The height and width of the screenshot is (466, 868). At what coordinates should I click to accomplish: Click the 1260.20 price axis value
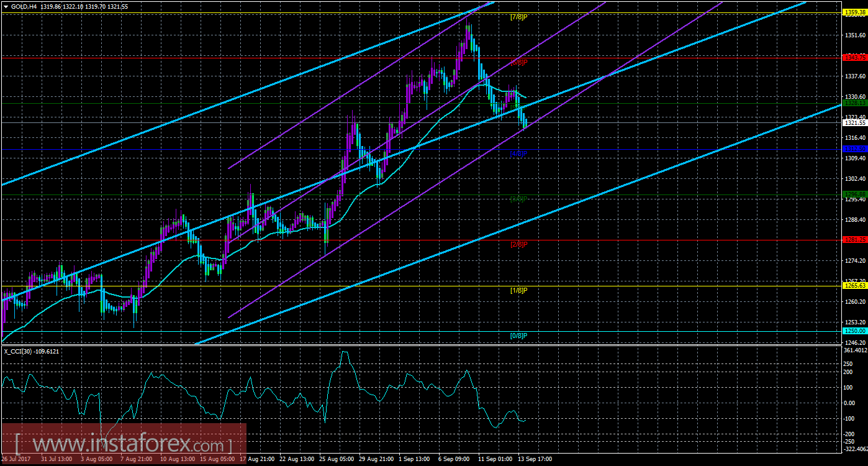855,302
